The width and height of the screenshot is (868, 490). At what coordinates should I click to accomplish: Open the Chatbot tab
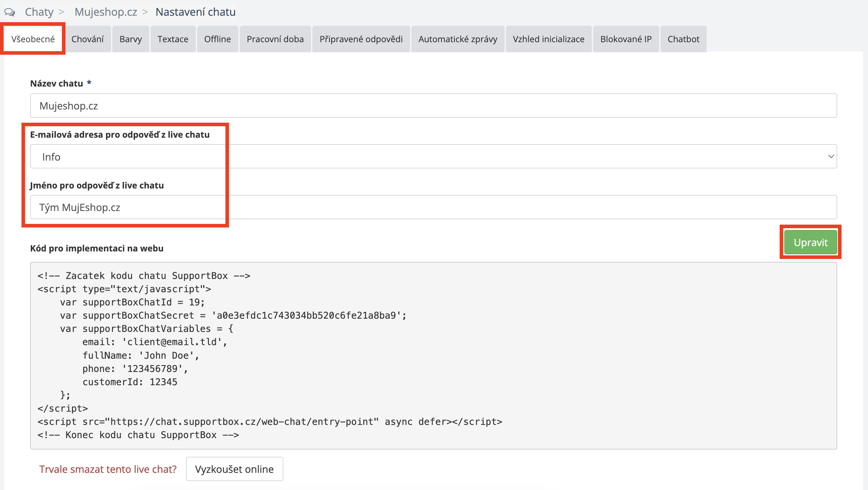pyautogui.click(x=683, y=39)
